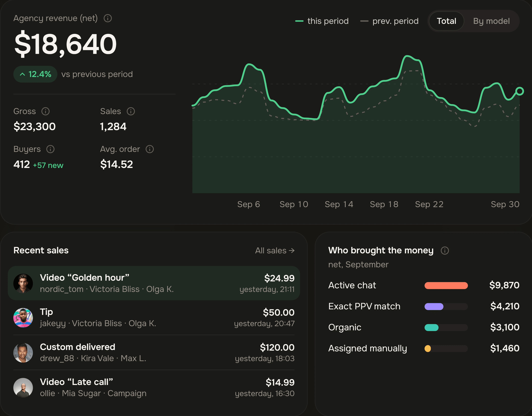
Task: Click the Assigned manually yellow bar
Action: pyautogui.click(x=428, y=348)
